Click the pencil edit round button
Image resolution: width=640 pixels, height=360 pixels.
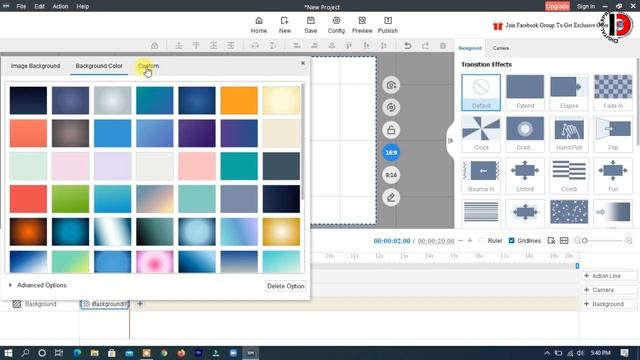point(391,198)
